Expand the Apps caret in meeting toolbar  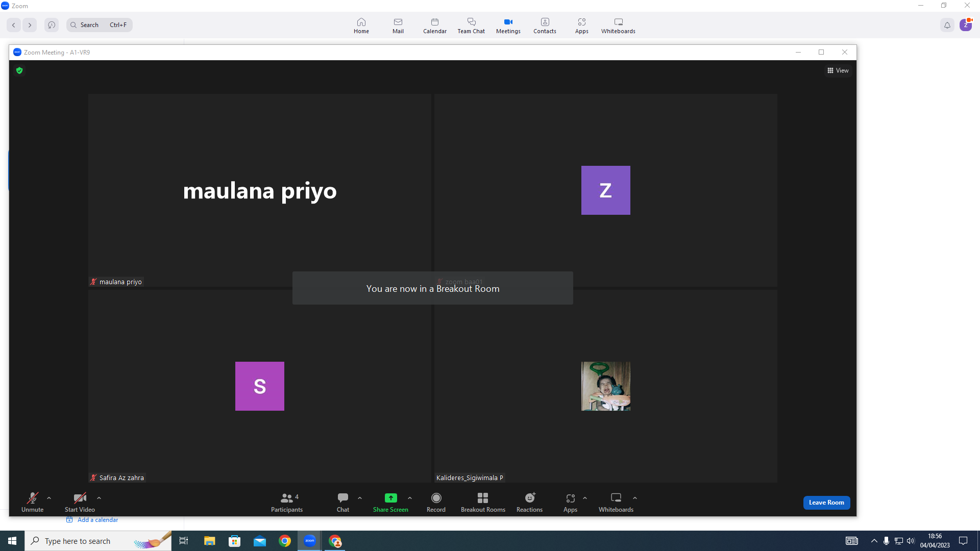[x=585, y=498]
